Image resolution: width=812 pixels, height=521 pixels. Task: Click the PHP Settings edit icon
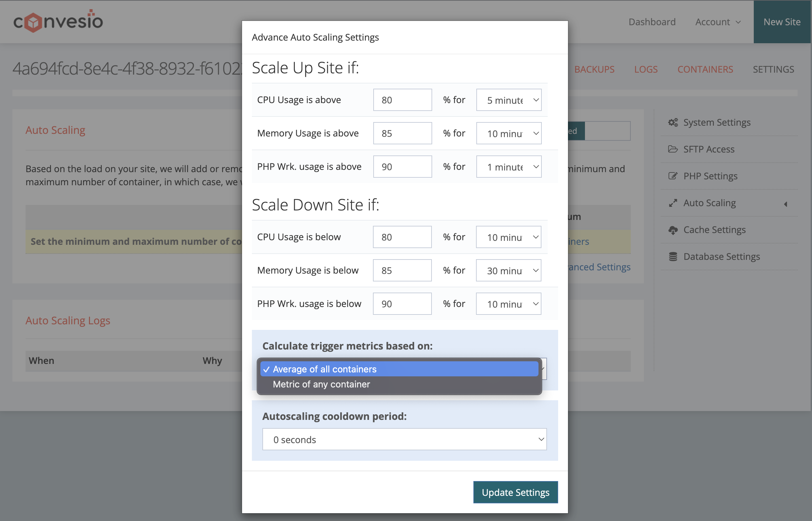pos(673,176)
